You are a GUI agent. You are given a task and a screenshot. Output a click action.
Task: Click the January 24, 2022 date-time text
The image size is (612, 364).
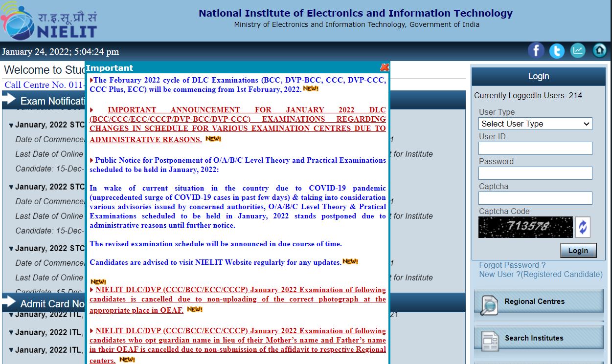tap(60, 52)
